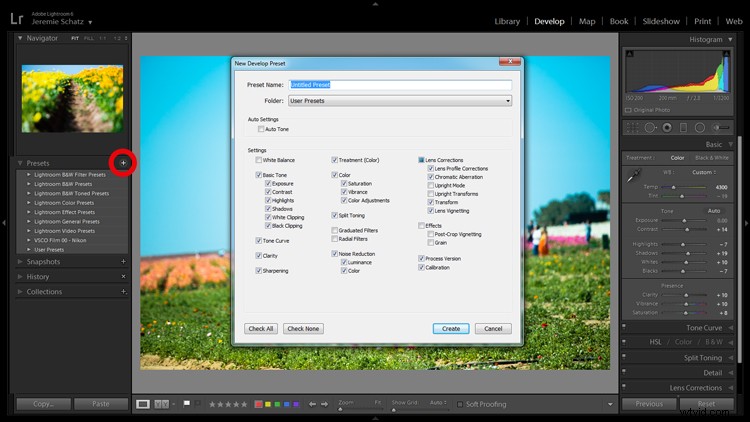Click the Paste button
The height and width of the screenshot is (422, 750).
click(x=101, y=404)
